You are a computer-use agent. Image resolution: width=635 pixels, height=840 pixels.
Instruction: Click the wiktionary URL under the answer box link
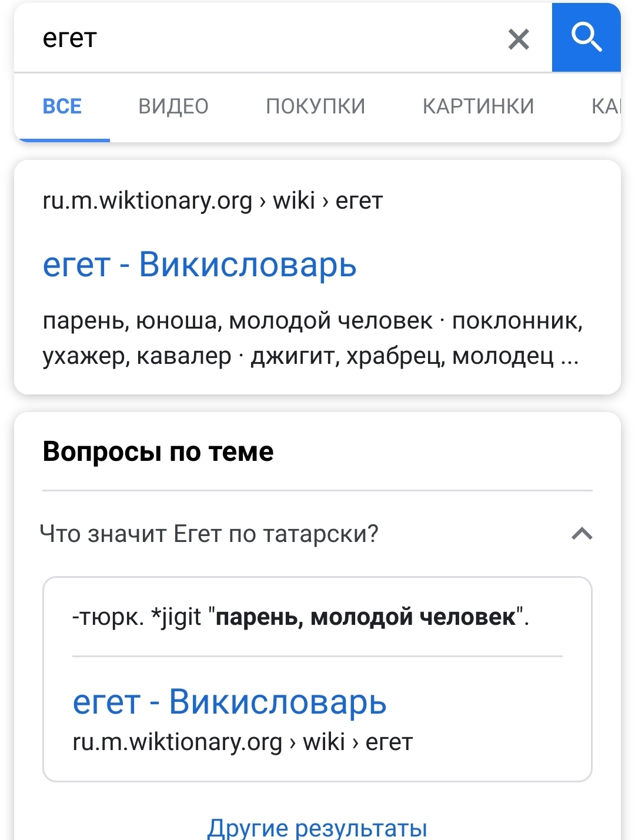point(242,742)
